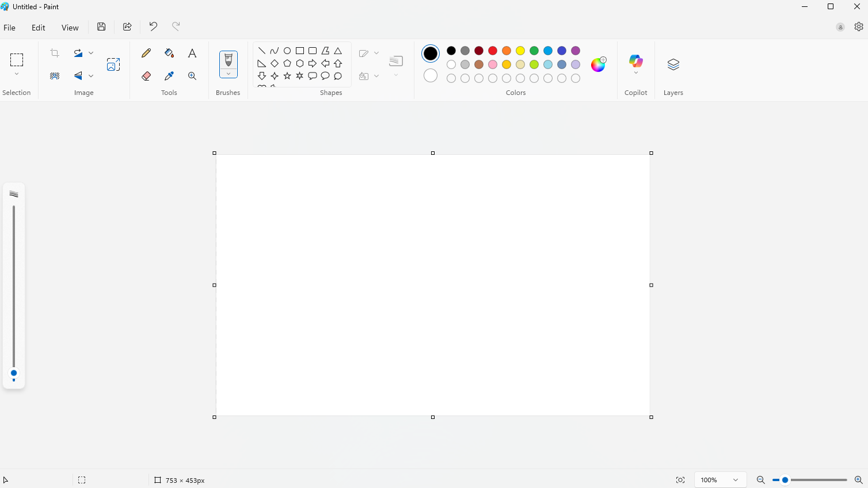Viewport: 868px width, 488px height.
Task: Select the Hexagon shape
Action: pyautogui.click(x=300, y=63)
